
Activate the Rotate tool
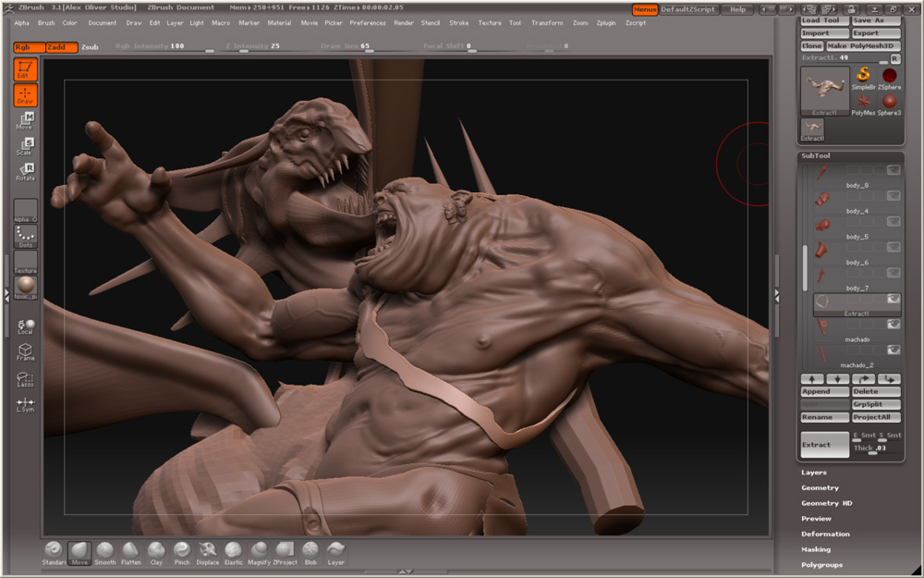(25, 171)
